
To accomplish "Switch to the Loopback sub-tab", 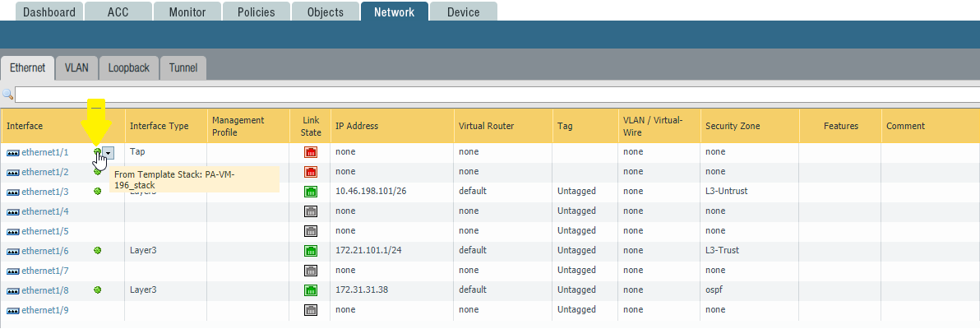I will [x=129, y=68].
